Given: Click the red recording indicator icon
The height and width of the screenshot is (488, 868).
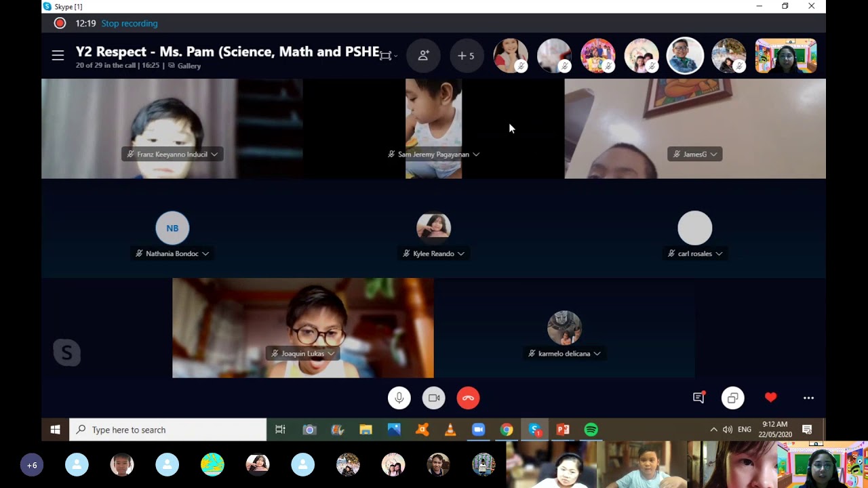Looking at the screenshot, I should [x=60, y=23].
